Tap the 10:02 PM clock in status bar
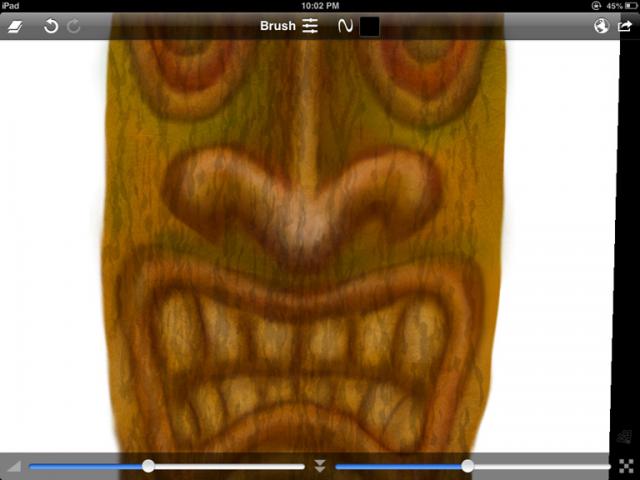 [x=320, y=6]
